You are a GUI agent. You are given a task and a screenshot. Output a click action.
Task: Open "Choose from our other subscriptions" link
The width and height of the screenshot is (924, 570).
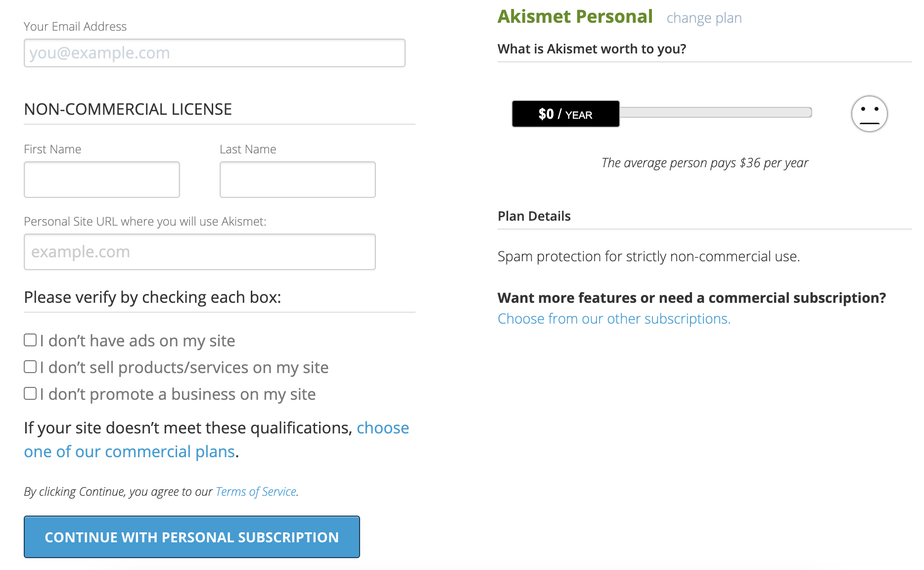(x=614, y=319)
